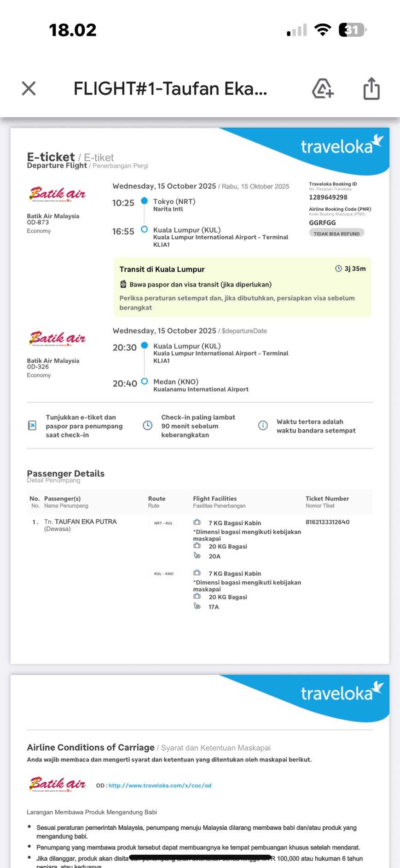Screen dimensions: 400x868
Task: Tap the add to Drive icon
Action: coord(323,88)
